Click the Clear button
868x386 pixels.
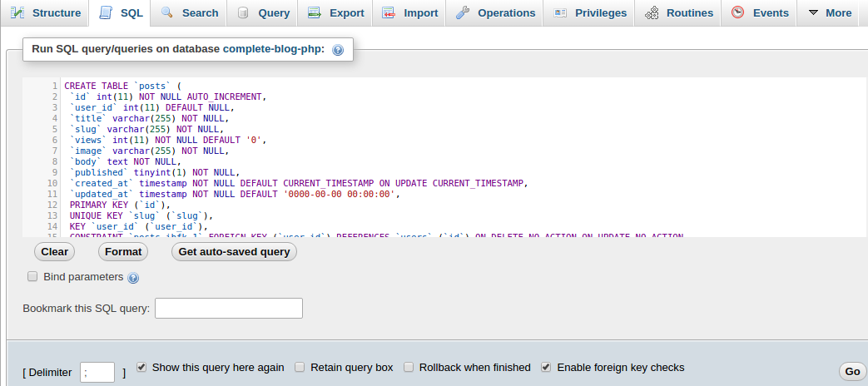(54, 251)
